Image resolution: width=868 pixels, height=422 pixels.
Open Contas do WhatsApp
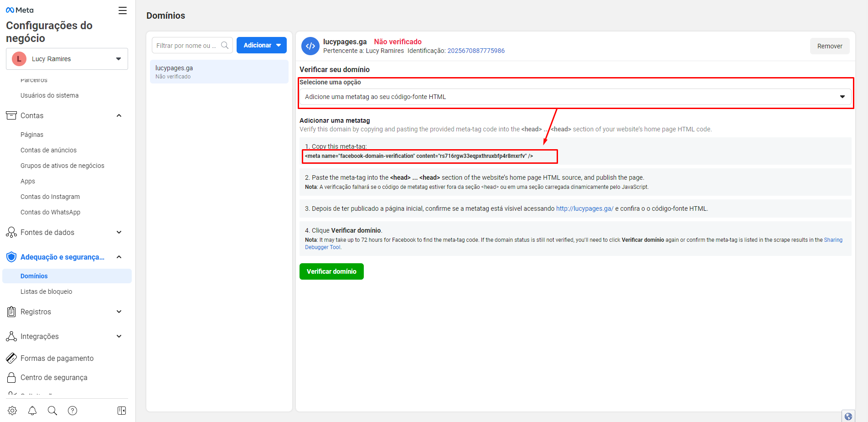click(x=50, y=212)
